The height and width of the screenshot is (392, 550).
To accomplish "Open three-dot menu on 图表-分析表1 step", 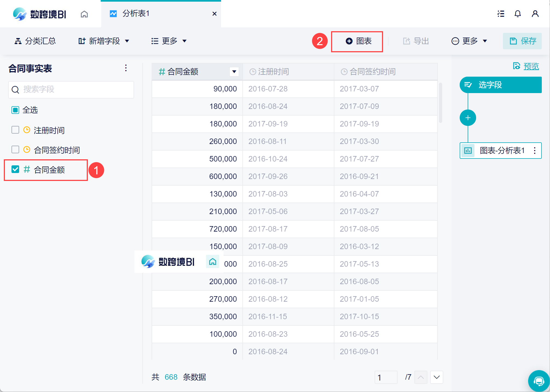I will click(x=534, y=150).
